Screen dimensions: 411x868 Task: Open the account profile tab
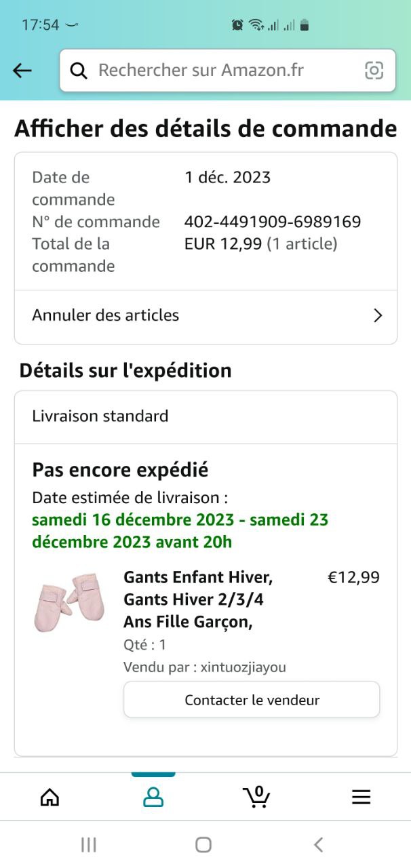pyautogui.click(x=153, y=797)
